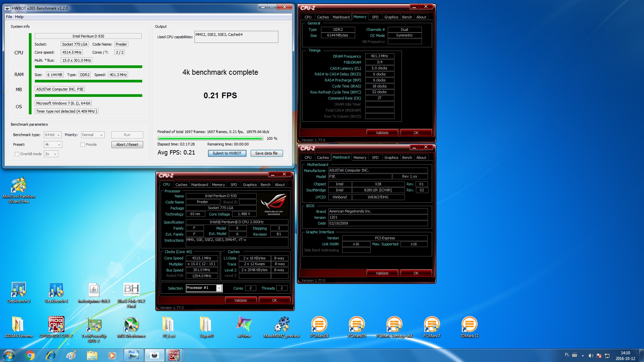Click the BIOS Date 02/19/2009 field
This screenshot has width=644, height=362.
click(378, 223)
